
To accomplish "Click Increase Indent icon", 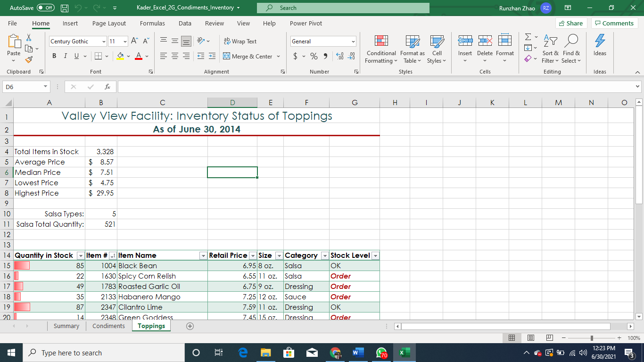I will (x=212, y=56).
